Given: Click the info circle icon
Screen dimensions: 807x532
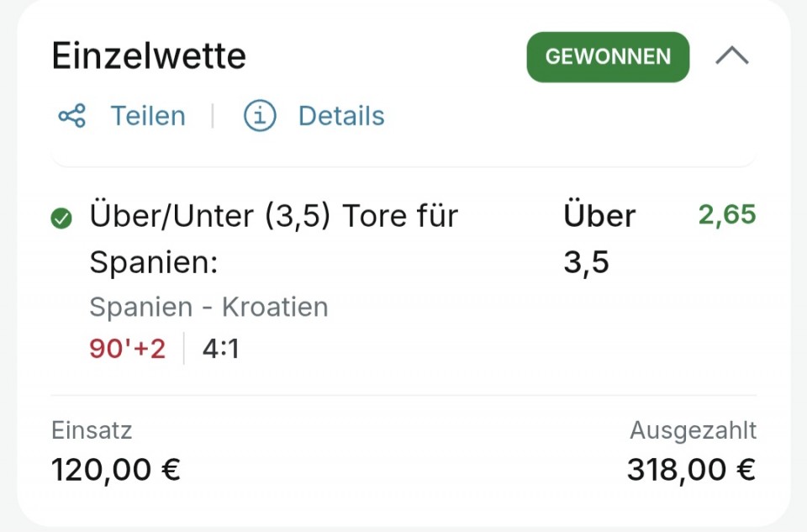Looking at the screenshot, I should click(260, 116).
